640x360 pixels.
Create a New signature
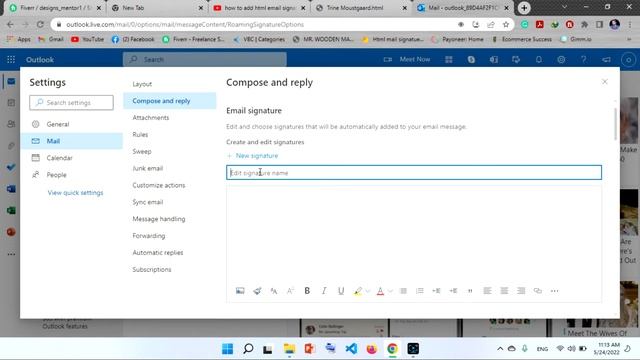pyautogui.click(x=252, y=156)
